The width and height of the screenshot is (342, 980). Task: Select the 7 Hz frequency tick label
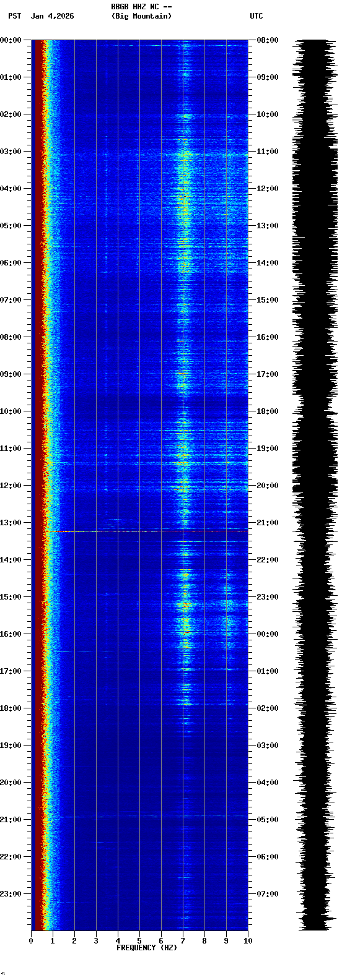(183, 941)
